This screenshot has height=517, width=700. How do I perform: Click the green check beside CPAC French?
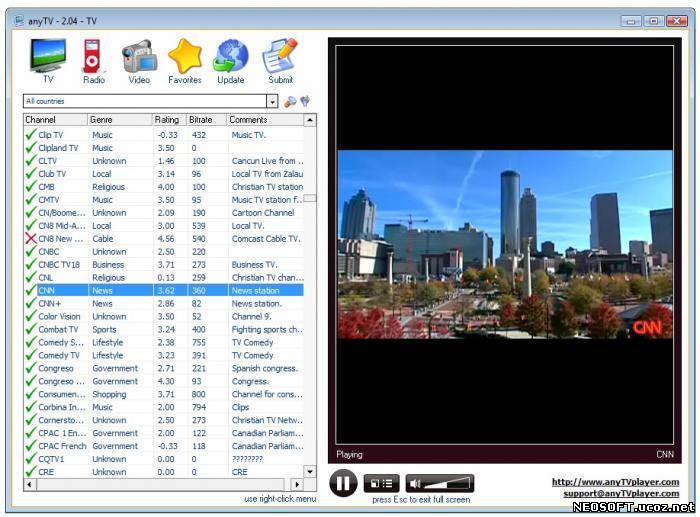point(31,446)
